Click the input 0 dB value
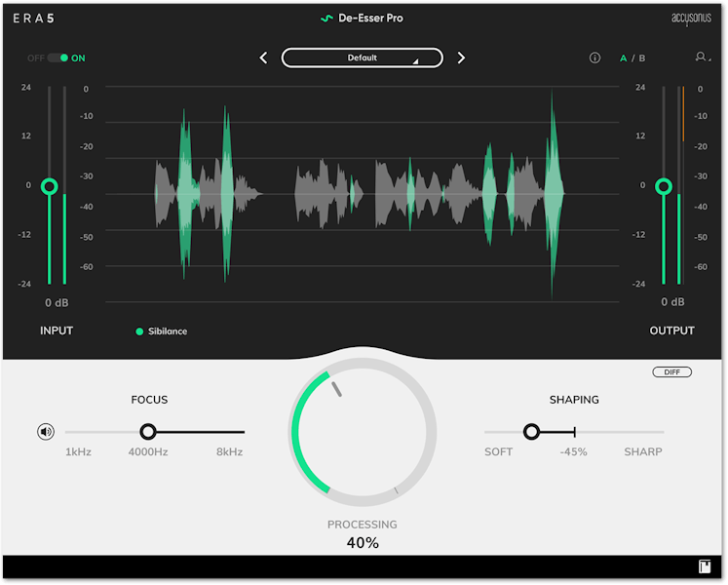Image resolution: width=728 pixels, height=585 pixels. [57, 303]
